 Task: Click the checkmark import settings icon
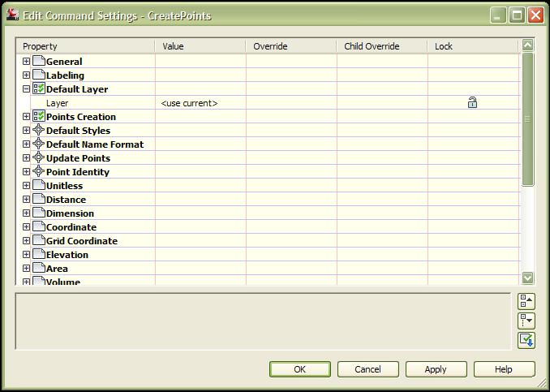click(526, 340)
